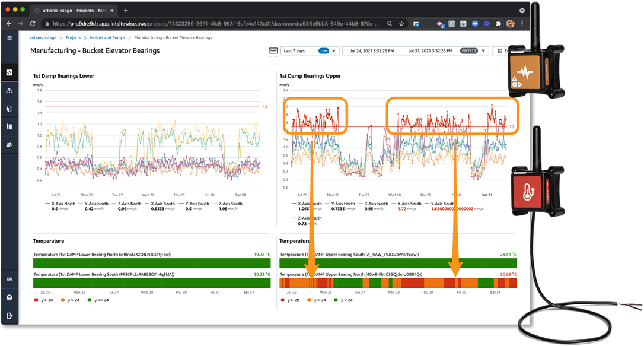Open the asset hierarchy icon in sidebar
Screen dimensions: 644x346
point(9,91)
